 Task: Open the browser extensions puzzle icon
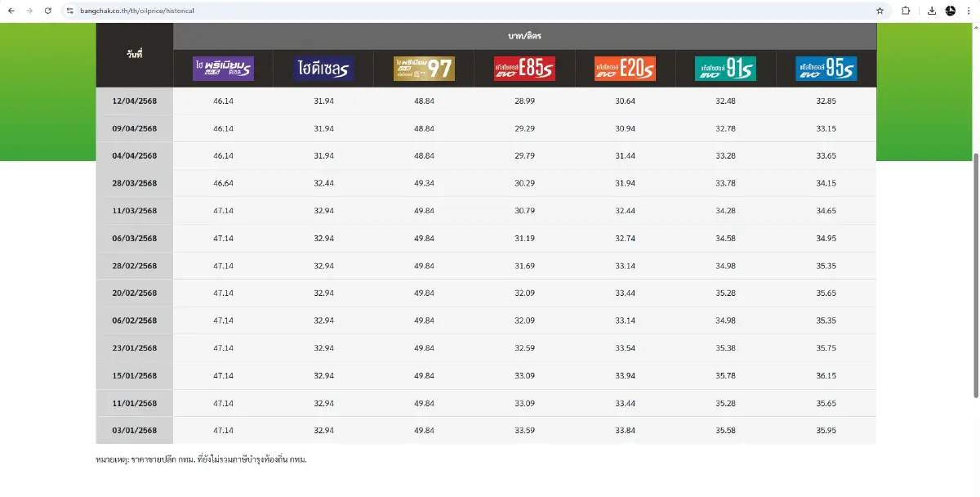coord(906,11)
